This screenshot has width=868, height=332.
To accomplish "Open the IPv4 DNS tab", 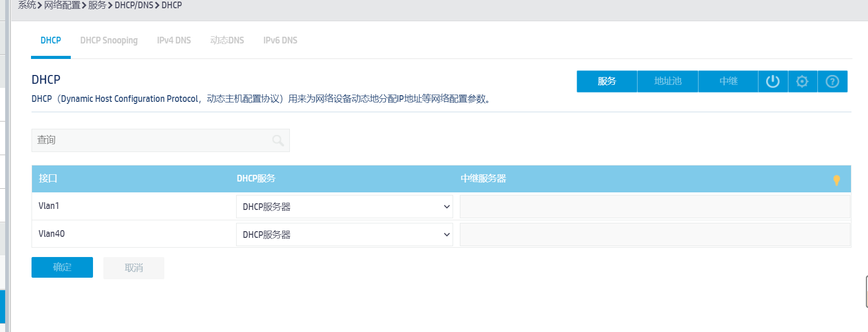I will [x=174, y=40].
